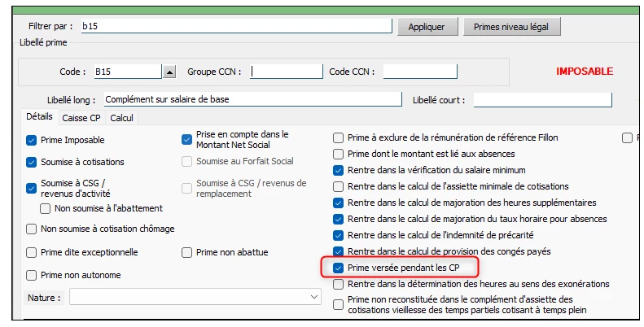Check Non soumise à l'abattement option
644x327 pixels.
(45, 208)
